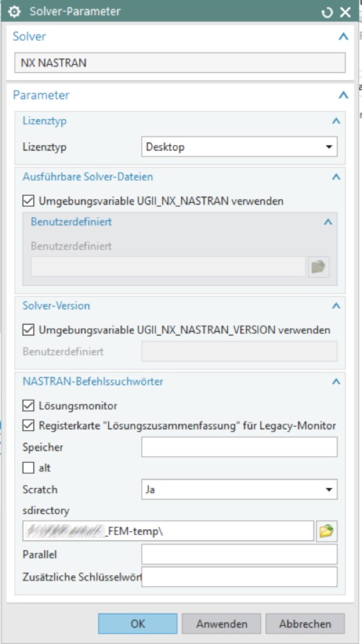This screenshot has width=362, height=644.
Task: Toggle Lösungszusammenfassung für Legacy-Monitor checkbox
Action: click(29, 426)
